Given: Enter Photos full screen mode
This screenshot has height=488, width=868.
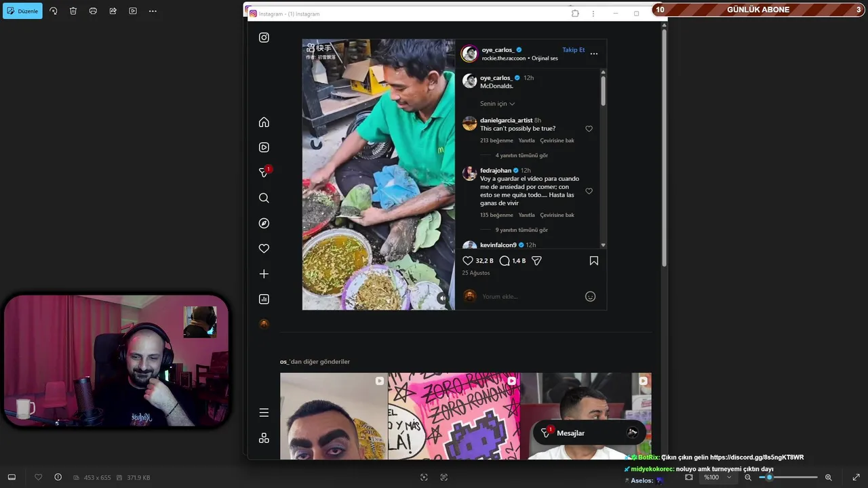Looking at the screenshot, I should (856, 477).
